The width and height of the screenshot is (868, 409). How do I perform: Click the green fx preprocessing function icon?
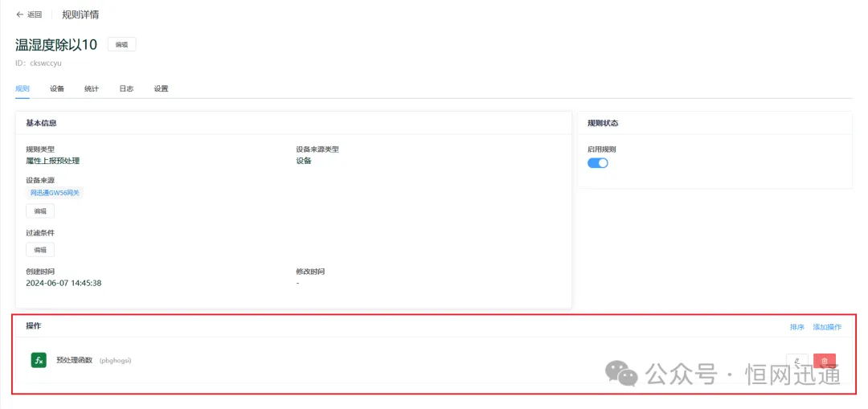point(39,360)
